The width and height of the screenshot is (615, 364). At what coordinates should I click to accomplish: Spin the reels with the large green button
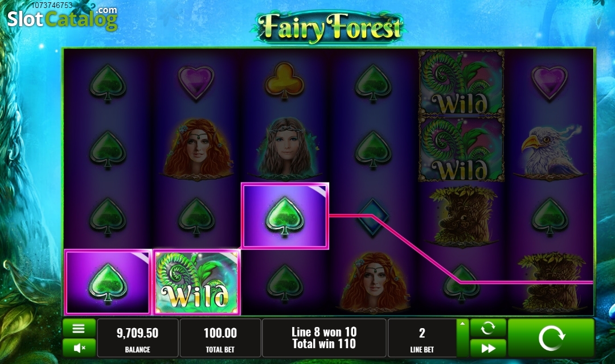(x=551, y=338)
